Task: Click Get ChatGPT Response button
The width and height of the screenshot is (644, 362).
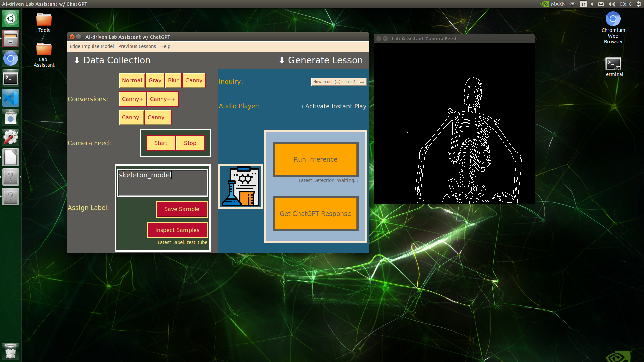Action: click(315, 214)
